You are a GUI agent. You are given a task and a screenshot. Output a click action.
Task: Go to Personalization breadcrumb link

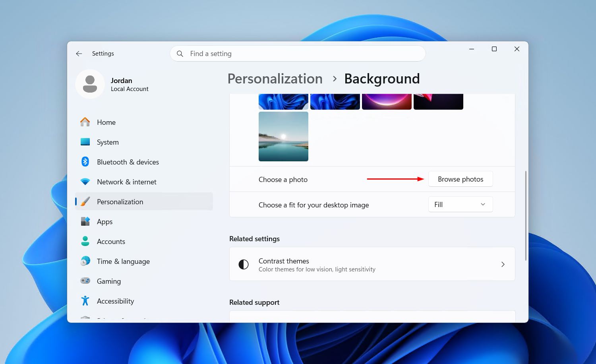pyautogui.click(x=275, y=79)
